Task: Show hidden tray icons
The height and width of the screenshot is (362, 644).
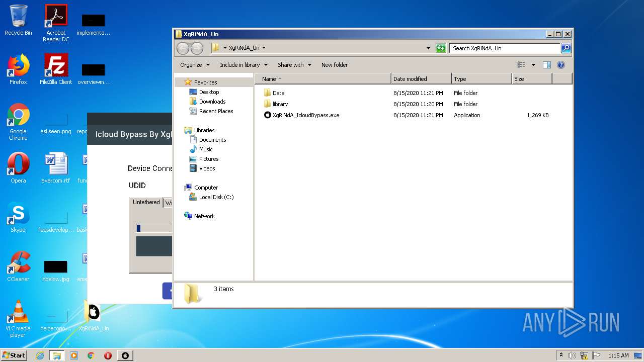Action: 561,355
